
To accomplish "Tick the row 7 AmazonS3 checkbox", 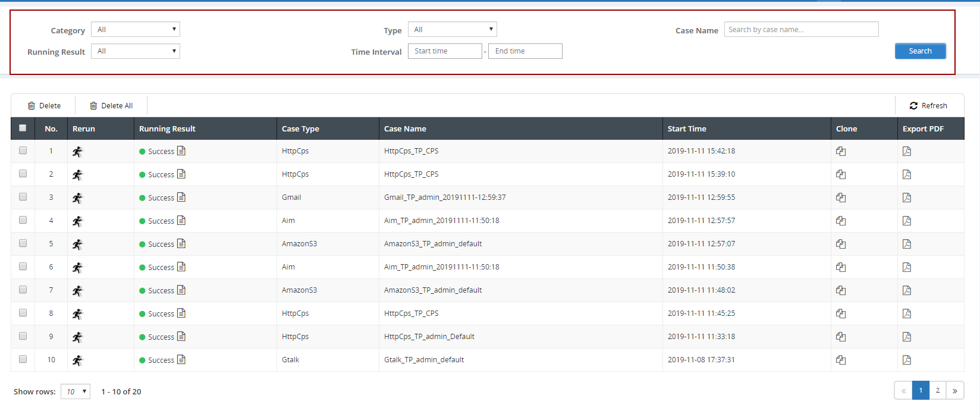I will click(23, 290).
